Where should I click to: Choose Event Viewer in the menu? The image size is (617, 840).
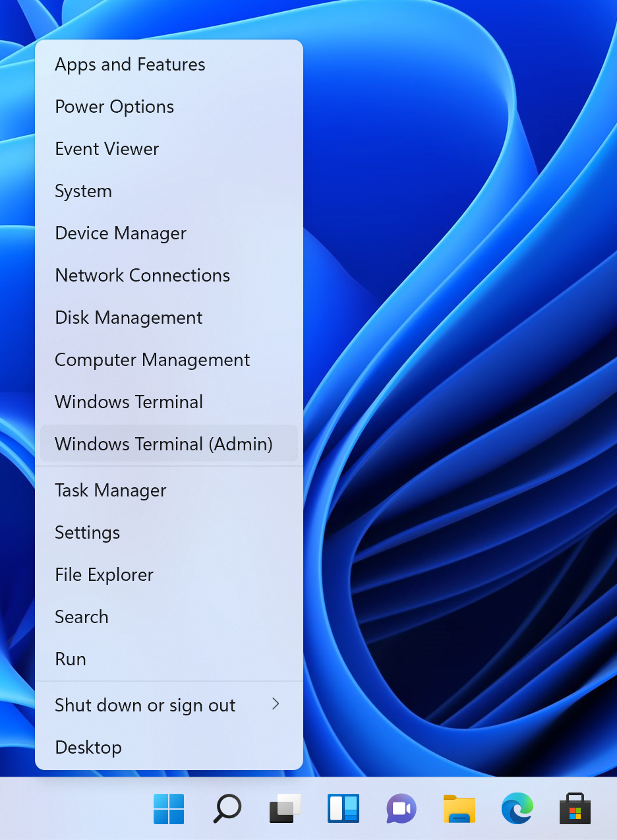click(107, 149)
